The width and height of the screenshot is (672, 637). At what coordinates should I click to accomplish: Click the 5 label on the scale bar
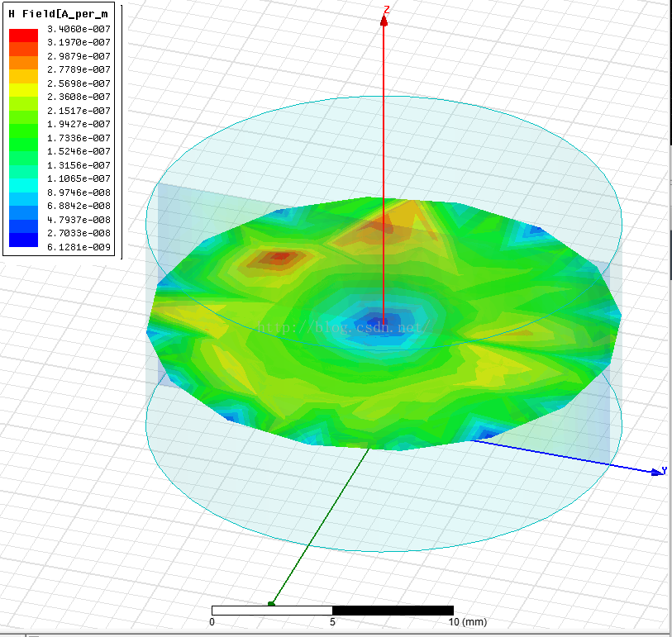coord(332,621)
